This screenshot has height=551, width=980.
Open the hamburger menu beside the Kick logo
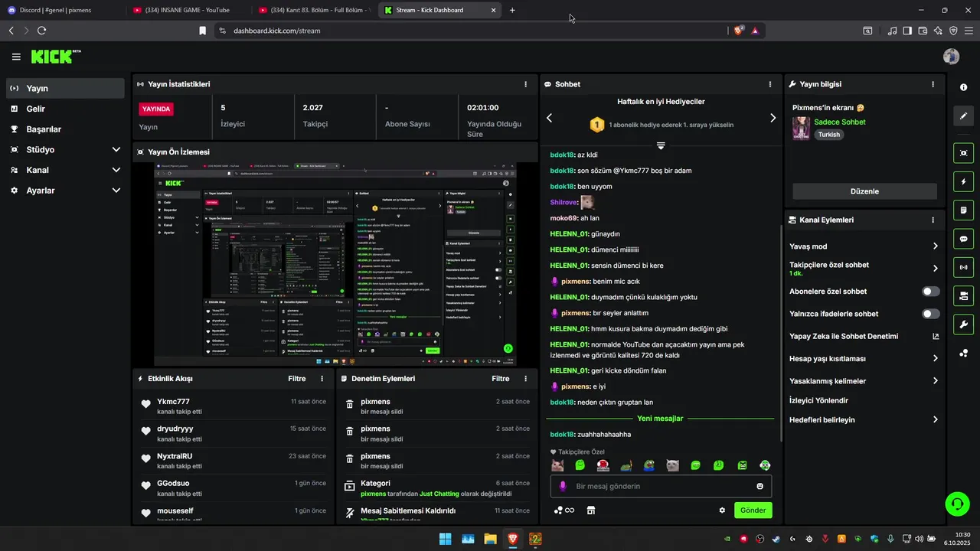(16, 57)
